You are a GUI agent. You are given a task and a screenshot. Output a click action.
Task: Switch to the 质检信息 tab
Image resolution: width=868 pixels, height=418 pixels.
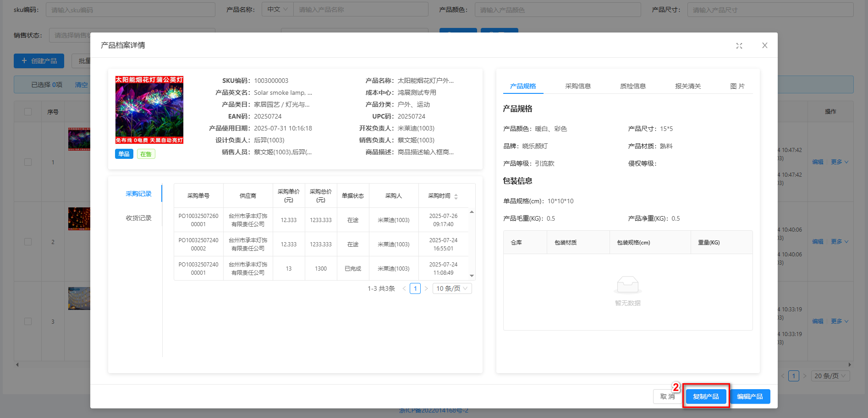point(632,86)
